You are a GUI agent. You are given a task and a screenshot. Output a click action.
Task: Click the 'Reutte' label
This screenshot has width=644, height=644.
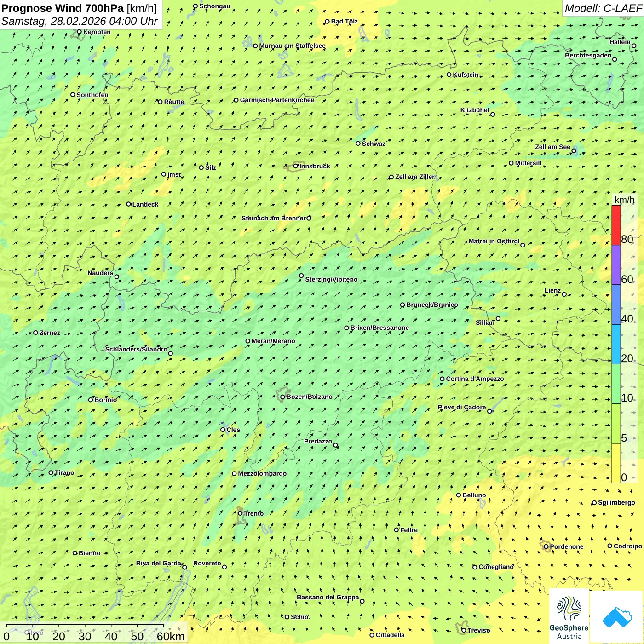pyautogui.click(x=174, y=102)
